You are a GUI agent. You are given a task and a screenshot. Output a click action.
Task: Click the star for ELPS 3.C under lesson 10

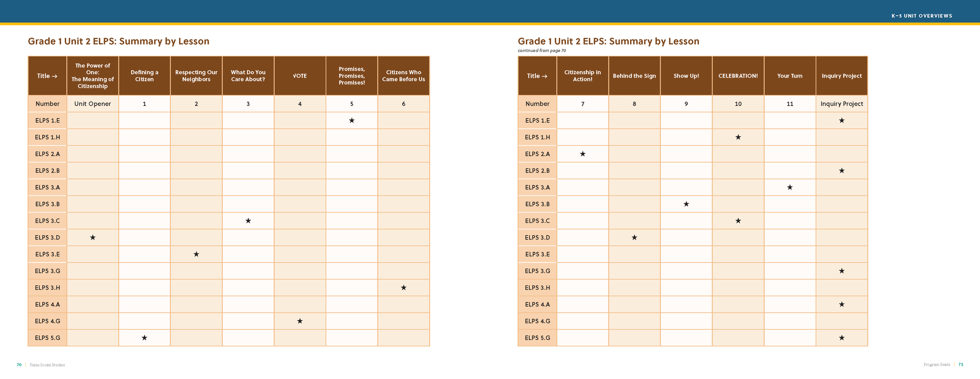coord(738,221)
